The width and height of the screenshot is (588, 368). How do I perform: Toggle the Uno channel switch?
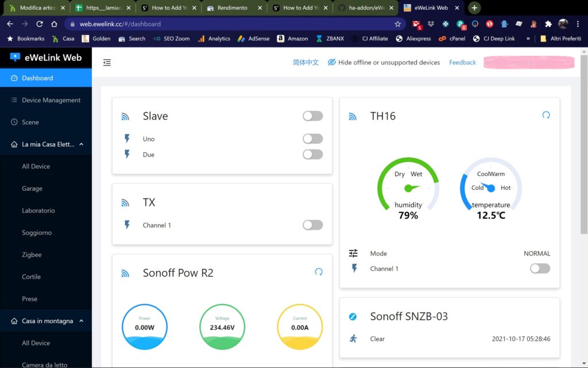313,139
